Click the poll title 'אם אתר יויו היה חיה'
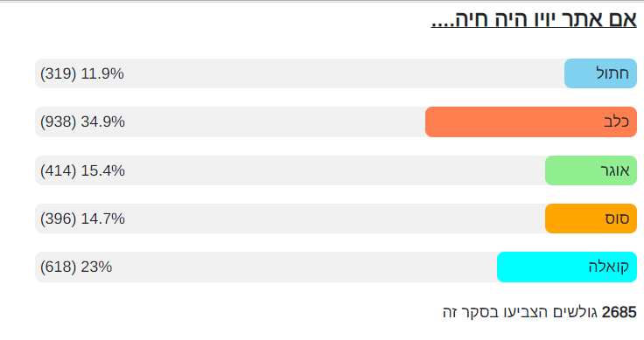644x340 pixels. 534,20
